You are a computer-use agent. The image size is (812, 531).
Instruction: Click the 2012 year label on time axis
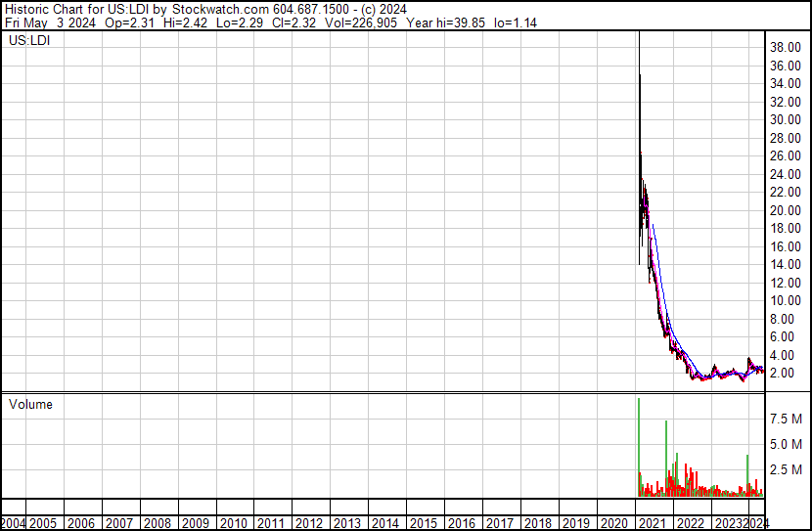pos(309,523)
